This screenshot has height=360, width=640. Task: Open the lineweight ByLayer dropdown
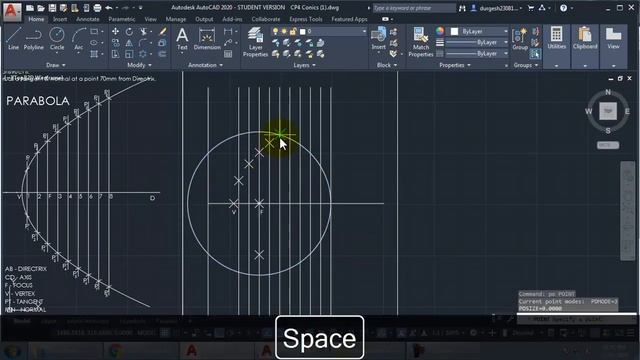pyautogui.click(x=505, y=42)
